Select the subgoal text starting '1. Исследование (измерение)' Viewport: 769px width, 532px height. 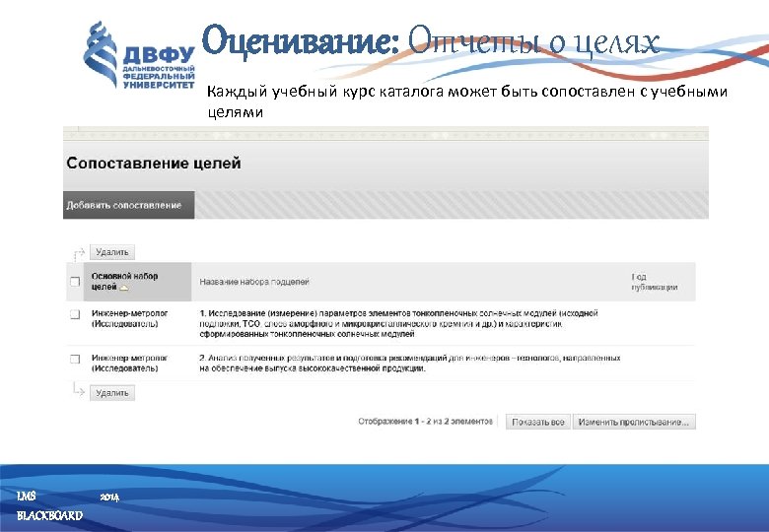[398, 323]
